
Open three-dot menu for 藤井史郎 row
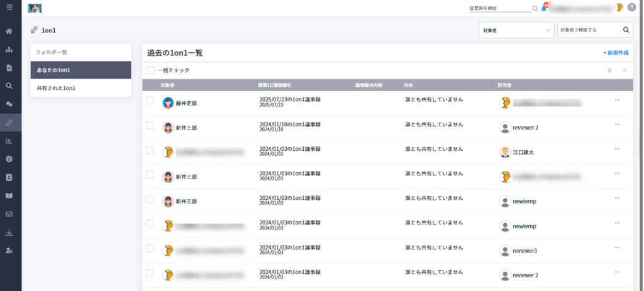click(x=617, y=100)
